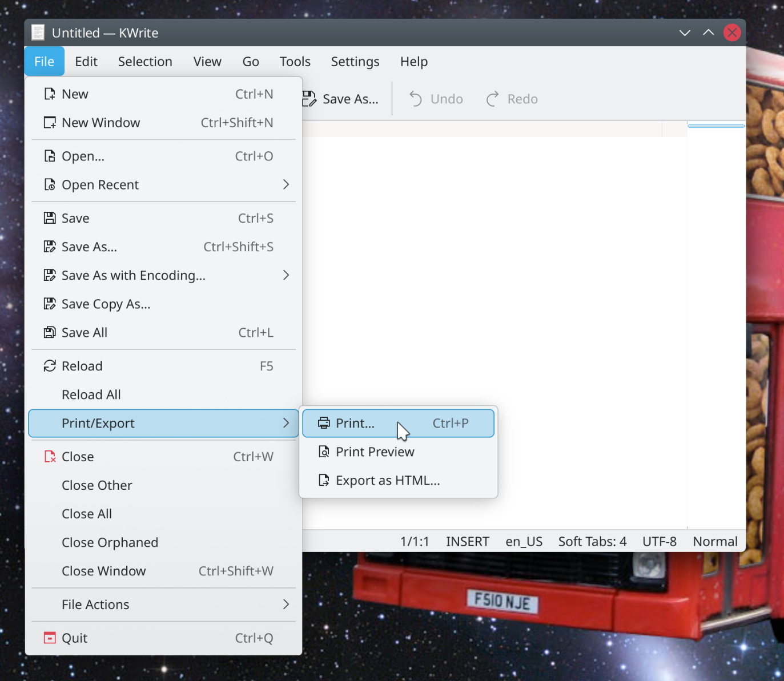Click the red Quit icon
784x681 pixels.
pyautogui.click(x=50, y=638)
